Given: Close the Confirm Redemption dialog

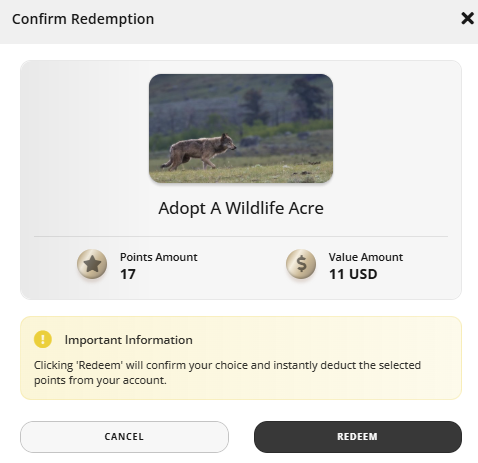Looking at the screenshot, I should pyautogui.click(x=467, y=18).
